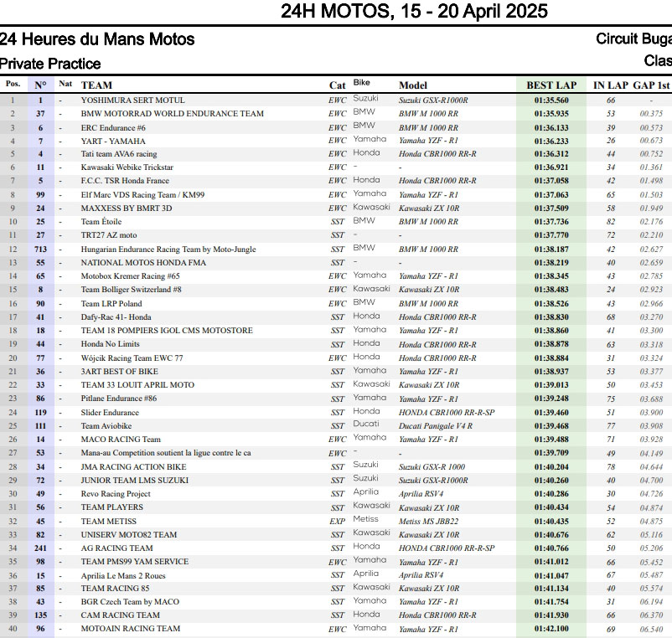Click bike number '713' cell
The height and width of the screenshot is (638, 672).
pos(40,250)
